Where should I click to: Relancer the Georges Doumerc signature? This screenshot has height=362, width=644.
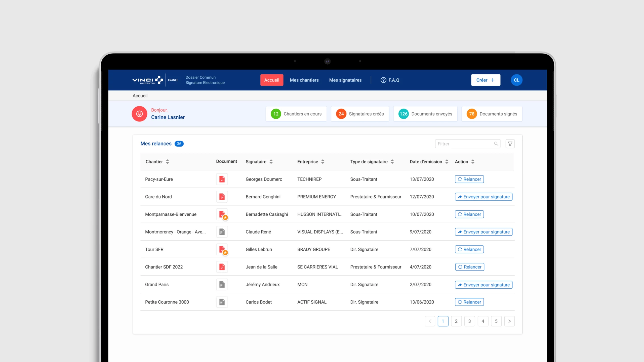point(469,179)
